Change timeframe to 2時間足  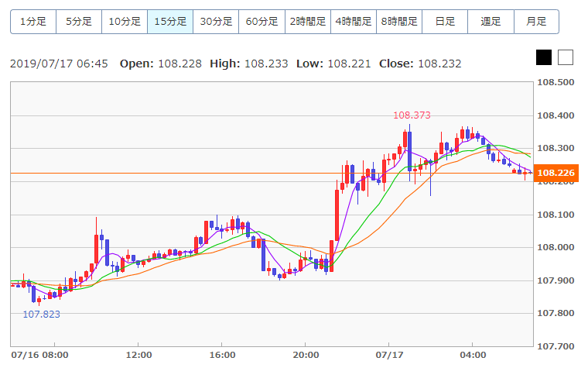(x=308, y=22)
